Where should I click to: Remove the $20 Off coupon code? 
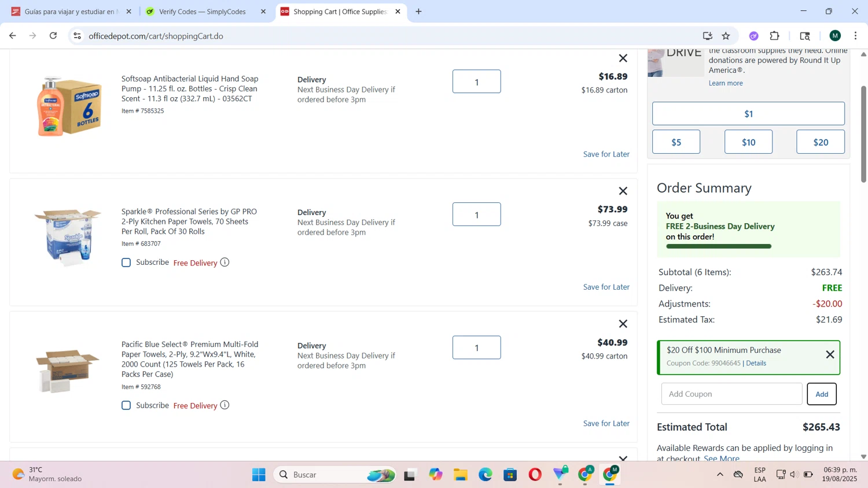point(830,354)
